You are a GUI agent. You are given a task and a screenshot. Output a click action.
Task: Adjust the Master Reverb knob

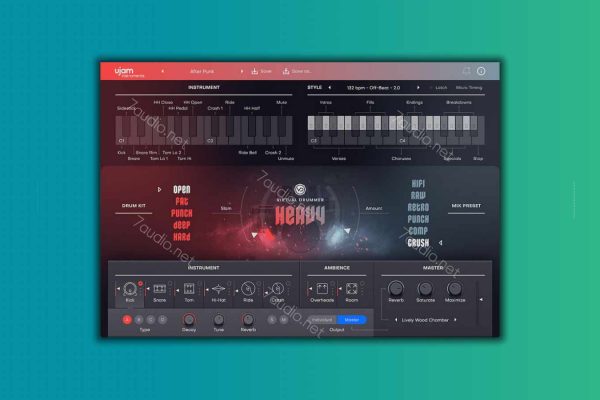(396, 288)
